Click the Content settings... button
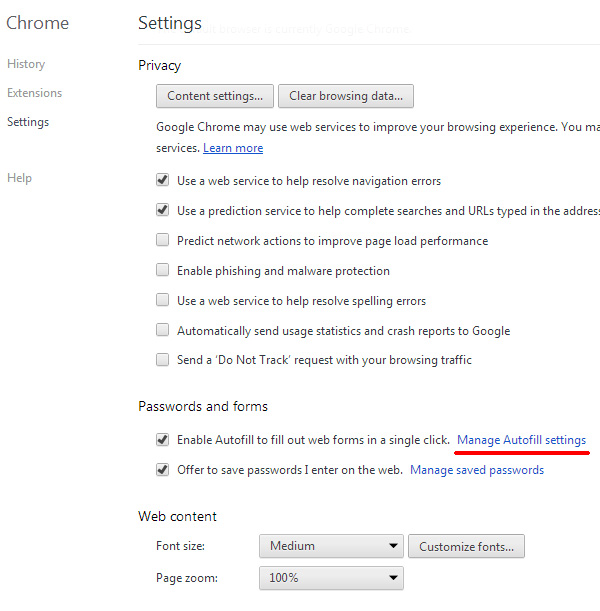600x611 pixels. coord(215,96)
